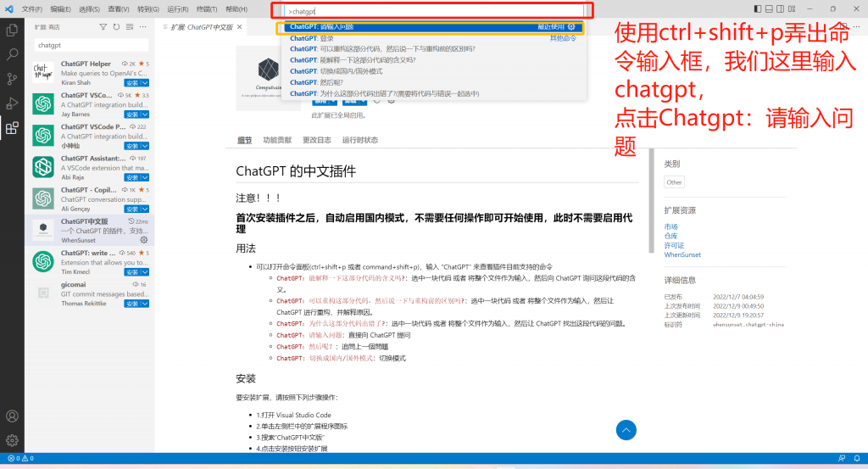Open the 许可证 resource link

pos(674,245)
